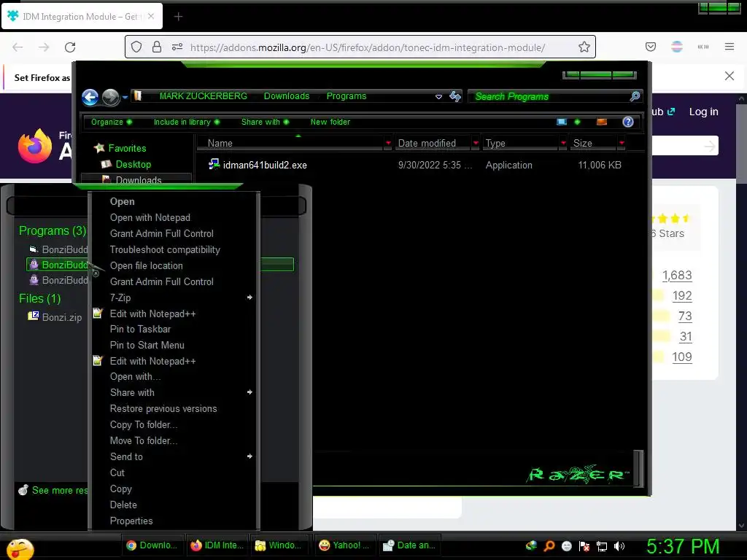Open Desktop in the navigation pane
Image resolution: width=747 pixels, height=560 pixels.
pos(133,165)
